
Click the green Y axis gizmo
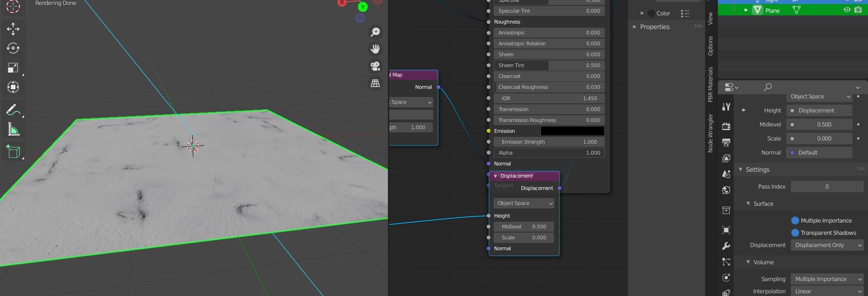pos(363,7)
